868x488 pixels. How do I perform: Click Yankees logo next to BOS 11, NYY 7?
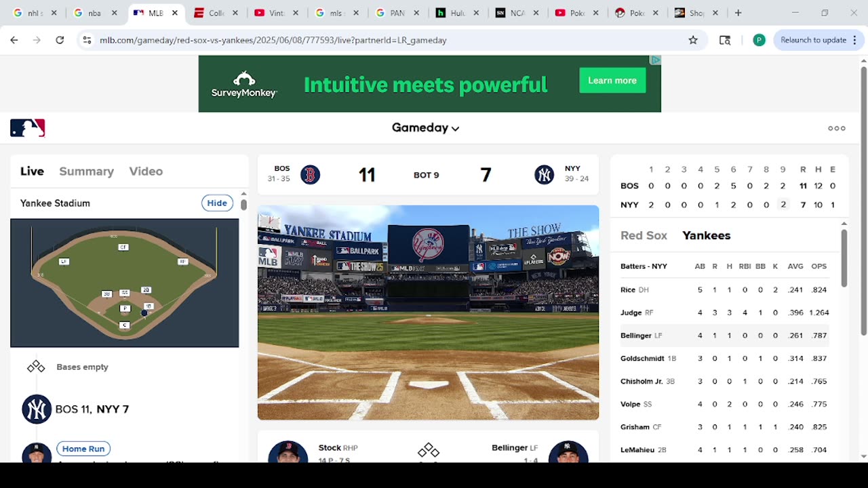click(x=37, y=409)
